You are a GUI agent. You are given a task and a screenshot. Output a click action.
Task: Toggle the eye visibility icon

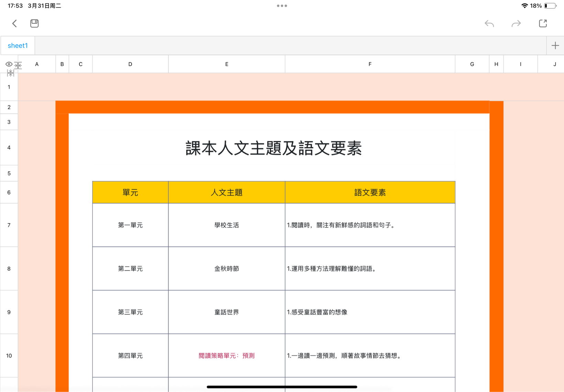pos(9,64)
